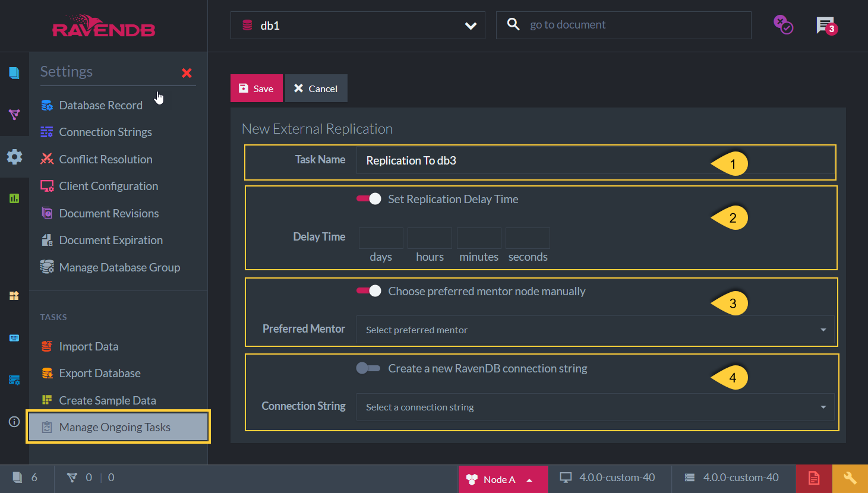The image size is (868, 493).
Task: Open Document Revisions settings
Action: coord(109,213)
